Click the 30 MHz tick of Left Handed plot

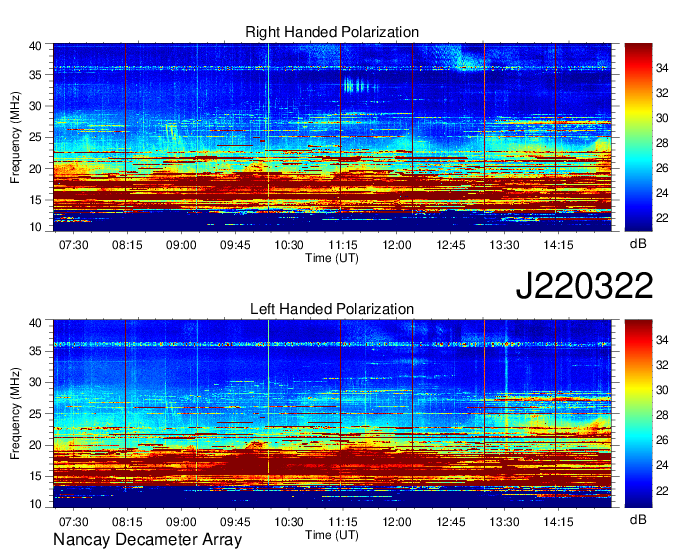pyautogui.click(x=35, y=382)
